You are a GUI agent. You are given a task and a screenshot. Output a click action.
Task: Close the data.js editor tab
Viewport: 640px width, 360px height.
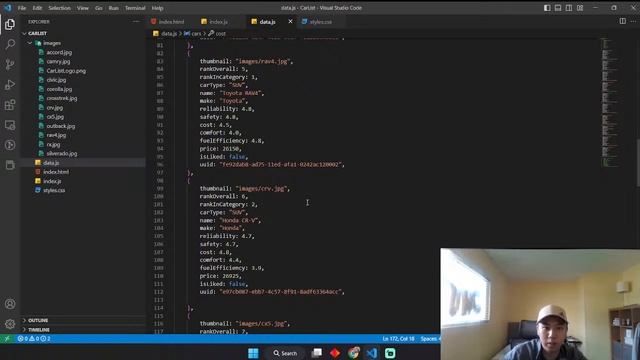coord(290,22)
